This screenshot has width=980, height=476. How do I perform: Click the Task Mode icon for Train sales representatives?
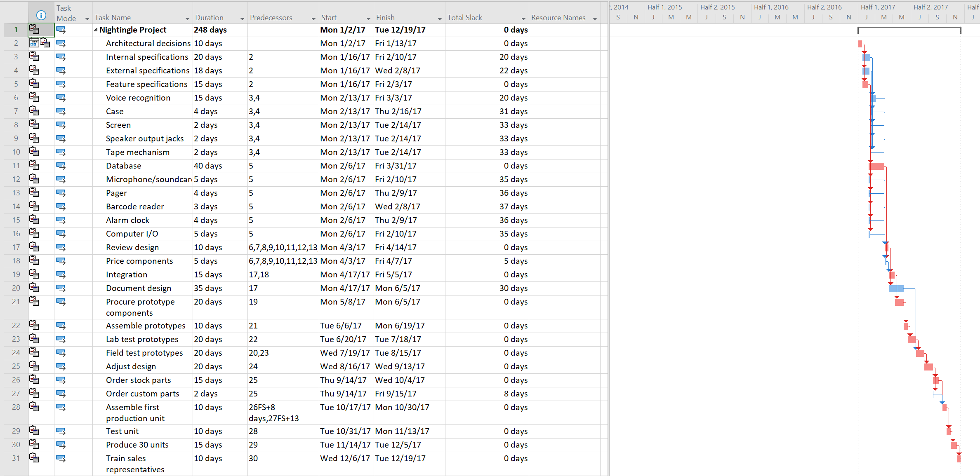point(61,458)
